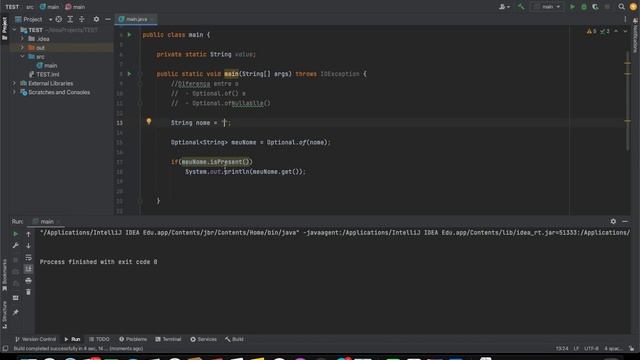This screenshot has height=360, width=640.
Task: Click the Print icon in Run panel
Action: tap(28, 280)
